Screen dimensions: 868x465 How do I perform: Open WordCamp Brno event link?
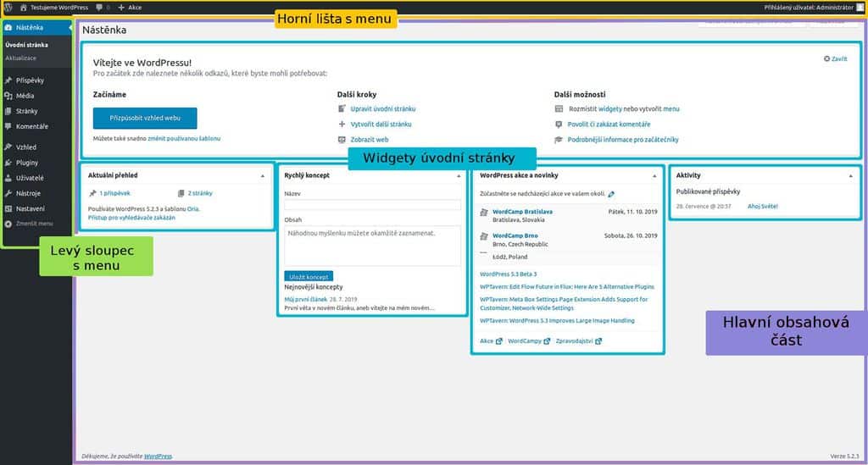(515, 235)
